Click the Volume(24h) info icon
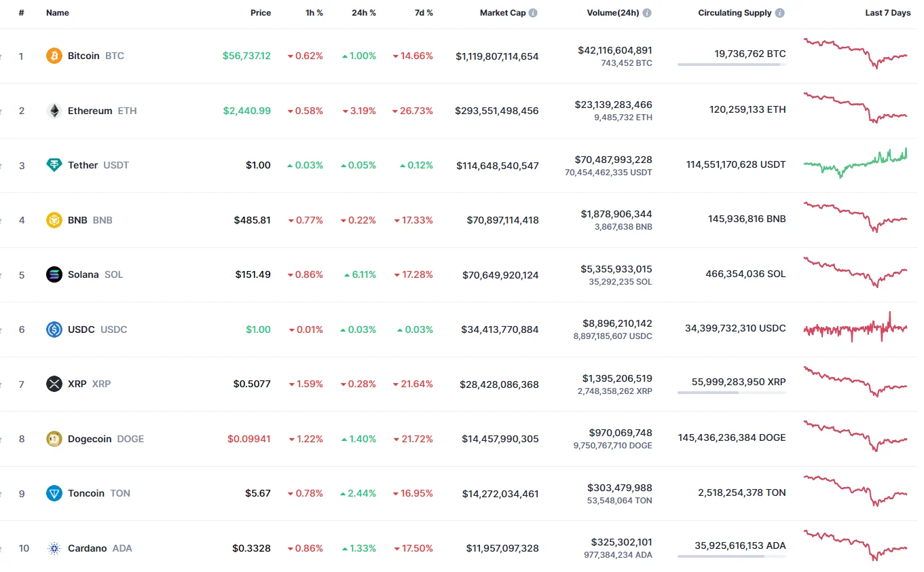This screenshot has height=572, width=924. 647,13
